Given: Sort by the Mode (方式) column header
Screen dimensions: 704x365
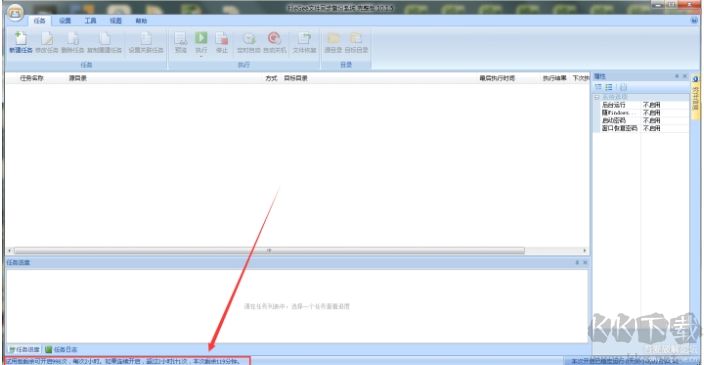Looking at the screenshot, I should coord(271,78).
